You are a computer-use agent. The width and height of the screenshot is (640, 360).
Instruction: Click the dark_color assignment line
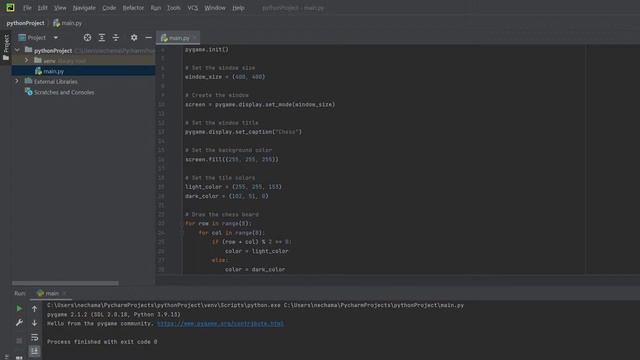pyautogui.click(x=227, y=196)
